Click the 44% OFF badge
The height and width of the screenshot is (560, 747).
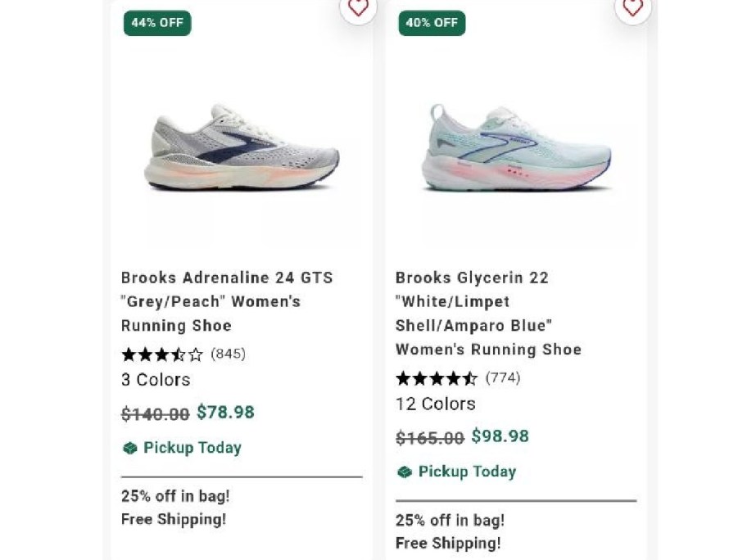156,23
